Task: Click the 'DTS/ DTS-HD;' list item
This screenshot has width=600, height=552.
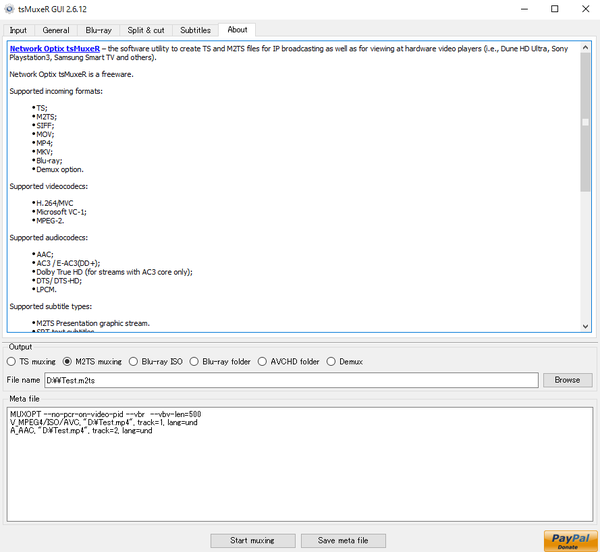Action: click(59, 281)
